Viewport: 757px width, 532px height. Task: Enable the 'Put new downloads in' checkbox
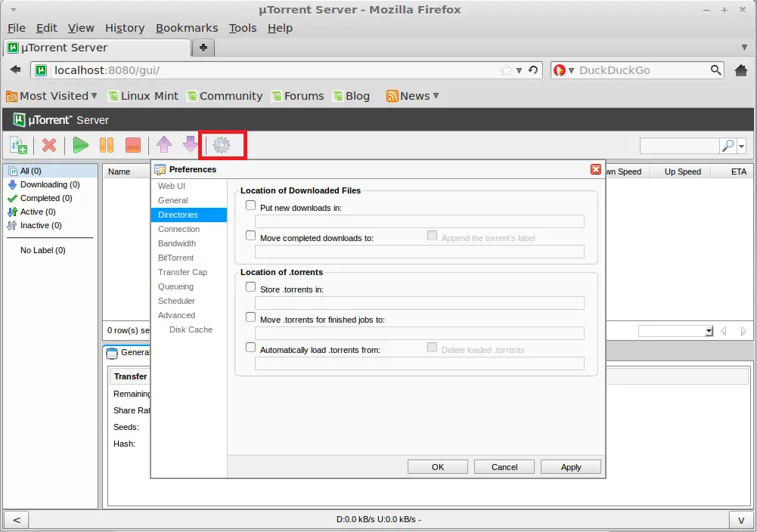click(x=250, y=206)
